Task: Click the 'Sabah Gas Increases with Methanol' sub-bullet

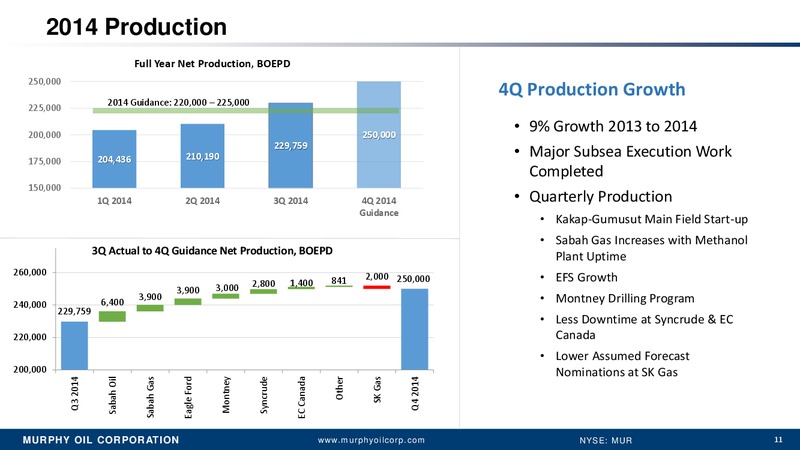Action: (652, 248)
